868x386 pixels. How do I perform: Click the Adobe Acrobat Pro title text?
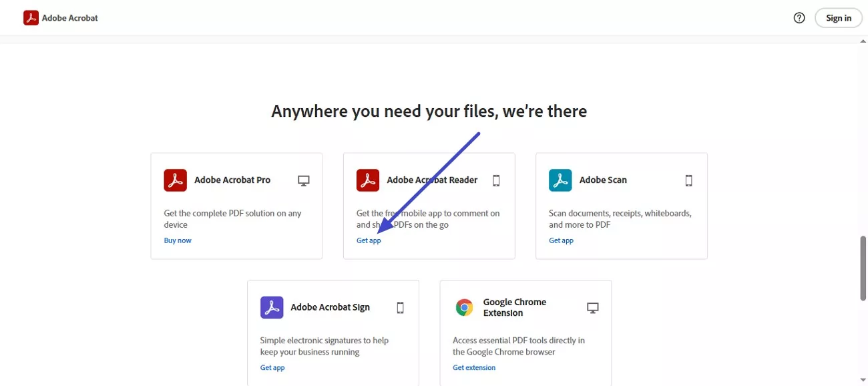pos(232,180)
